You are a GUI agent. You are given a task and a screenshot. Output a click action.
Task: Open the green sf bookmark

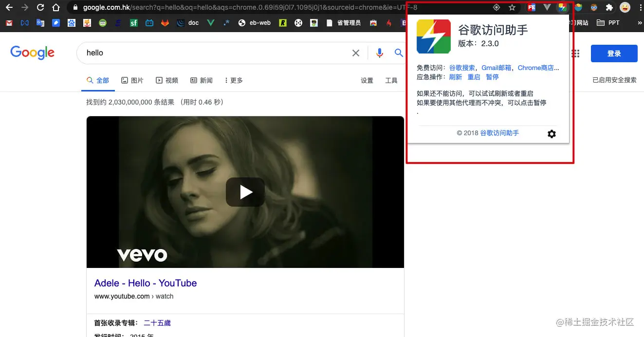pyautogui.click(x=134, y=23)
